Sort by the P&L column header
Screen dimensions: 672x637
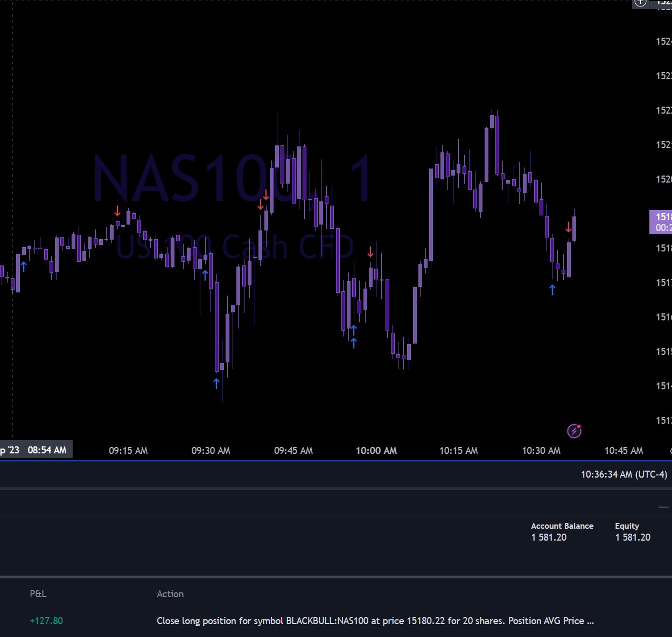click(x=38, y=594)
